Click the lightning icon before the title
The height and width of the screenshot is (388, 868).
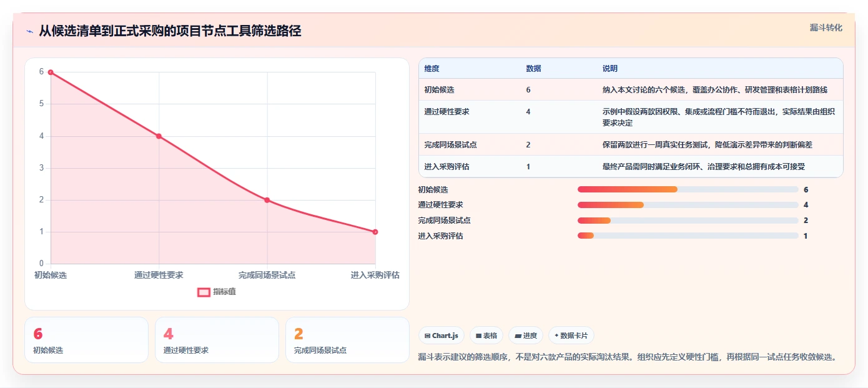[29, 31]
